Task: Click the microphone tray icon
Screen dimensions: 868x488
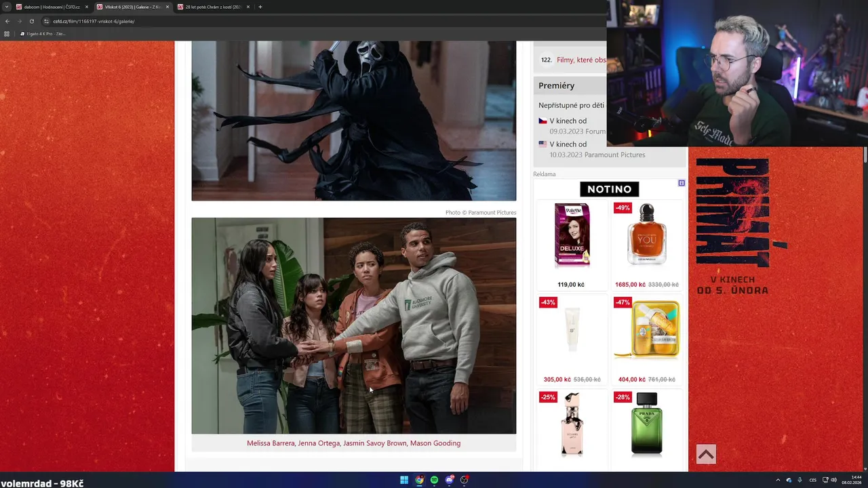Action: [x=800, y=480]
